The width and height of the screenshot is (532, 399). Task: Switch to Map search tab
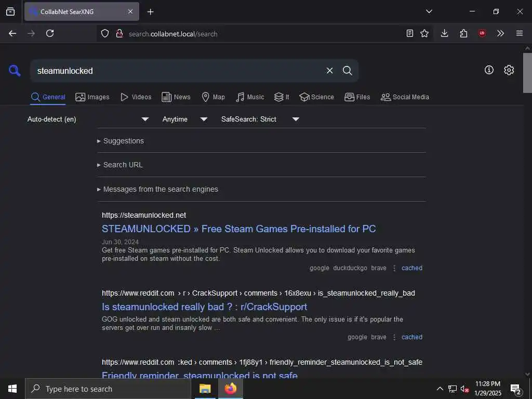(213, 97)
